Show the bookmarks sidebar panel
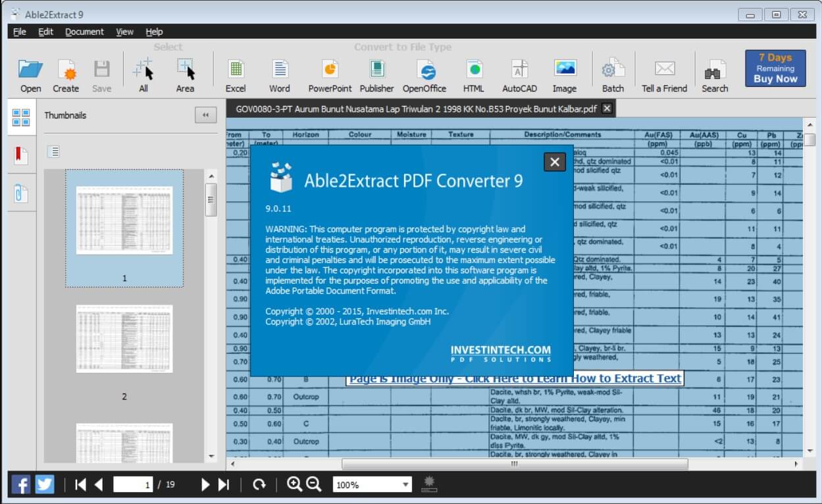822x504 pixels. pos(20,155)
